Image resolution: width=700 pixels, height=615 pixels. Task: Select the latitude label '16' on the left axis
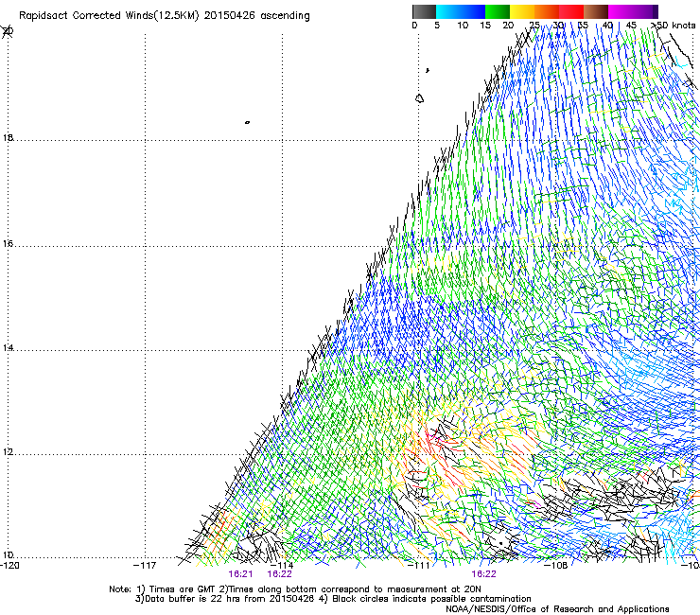[8, 244]
